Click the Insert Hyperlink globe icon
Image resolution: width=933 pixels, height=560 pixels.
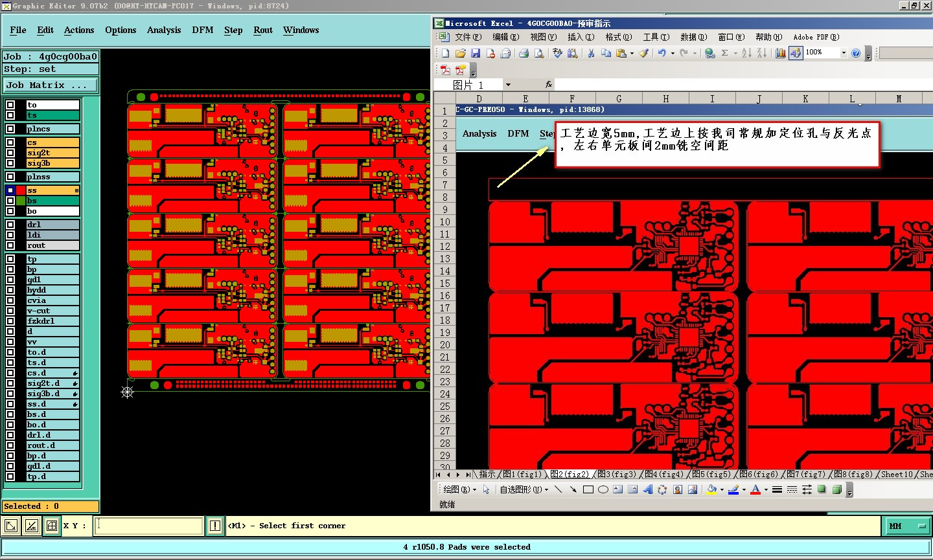[709, 53]
